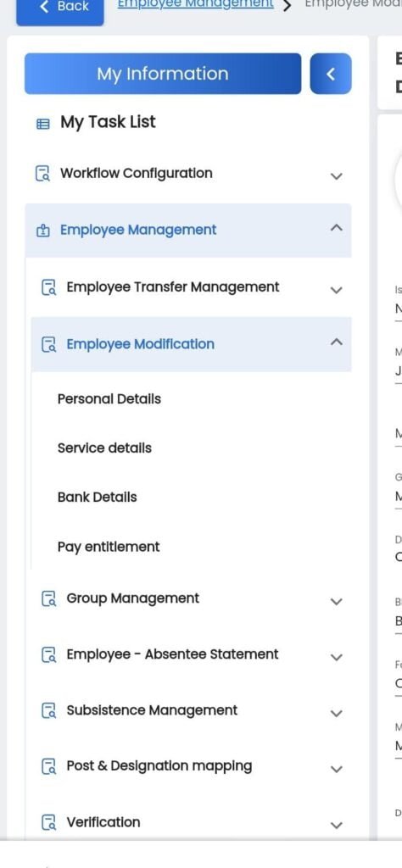Follow the Employee Management breadcrumb link

(195, 4)
